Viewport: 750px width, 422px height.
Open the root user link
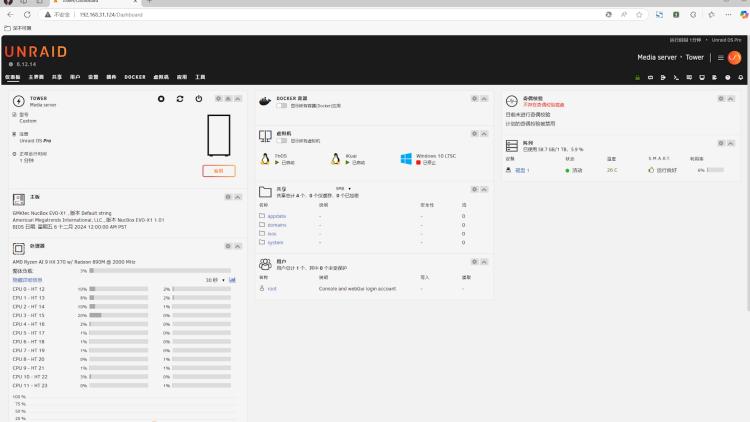tap(272, 289)
